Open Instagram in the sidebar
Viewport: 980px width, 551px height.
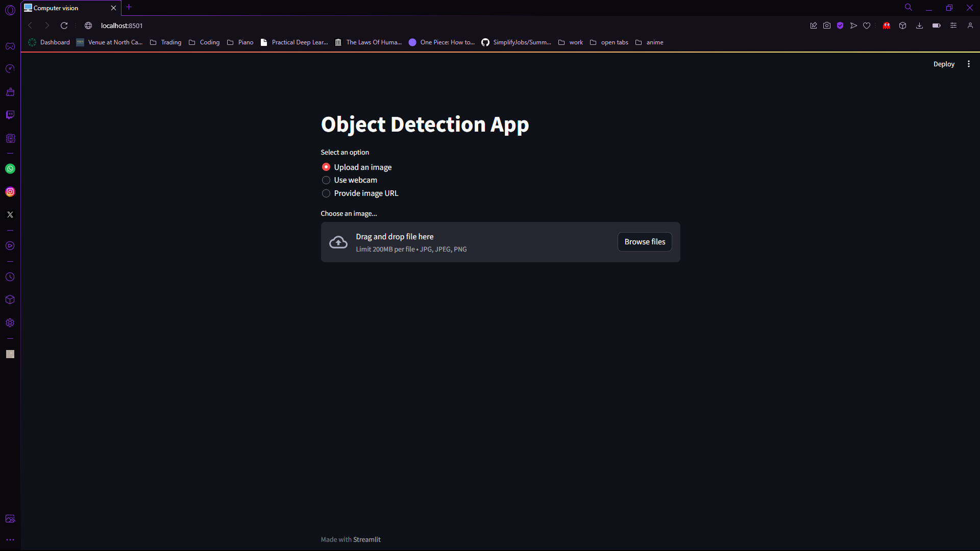(10, 192)
